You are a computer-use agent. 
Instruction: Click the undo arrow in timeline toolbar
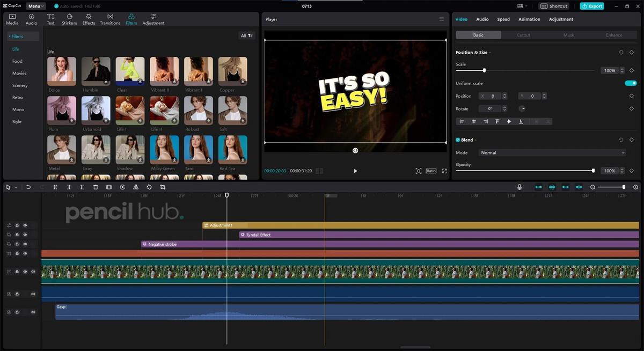pyautogui.click(x=28, y=187)
